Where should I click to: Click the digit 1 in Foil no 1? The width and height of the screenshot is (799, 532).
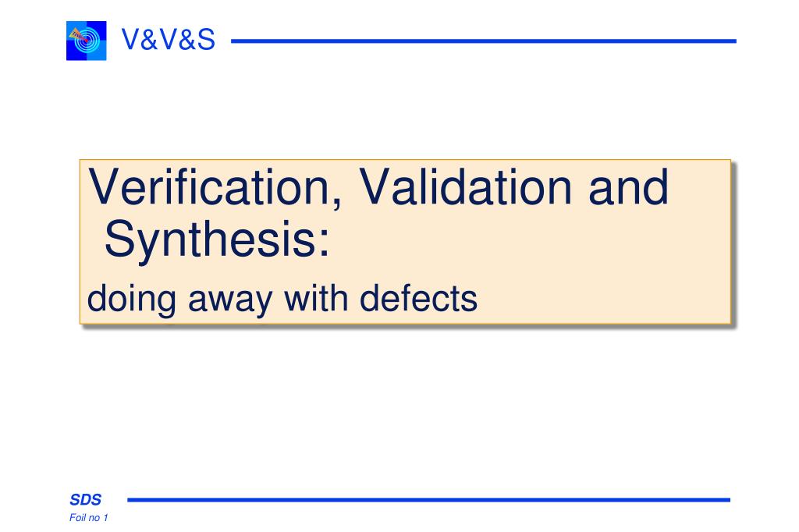click(x=105, y=518)
